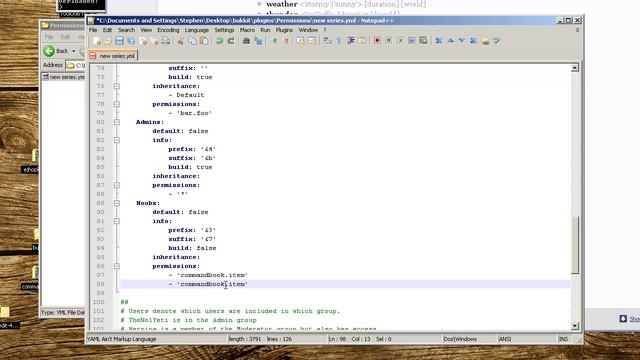Image resolution: width=640 pixels, height=360 pixels.
Task: Click line number 100 in the margin
Action: tap(99, 302)
